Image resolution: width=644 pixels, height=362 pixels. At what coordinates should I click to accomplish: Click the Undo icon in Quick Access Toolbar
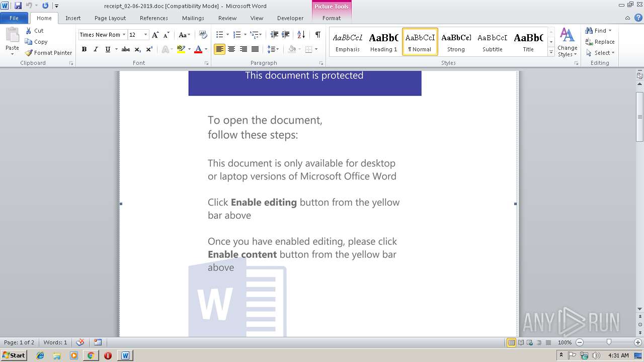[29, 6]
